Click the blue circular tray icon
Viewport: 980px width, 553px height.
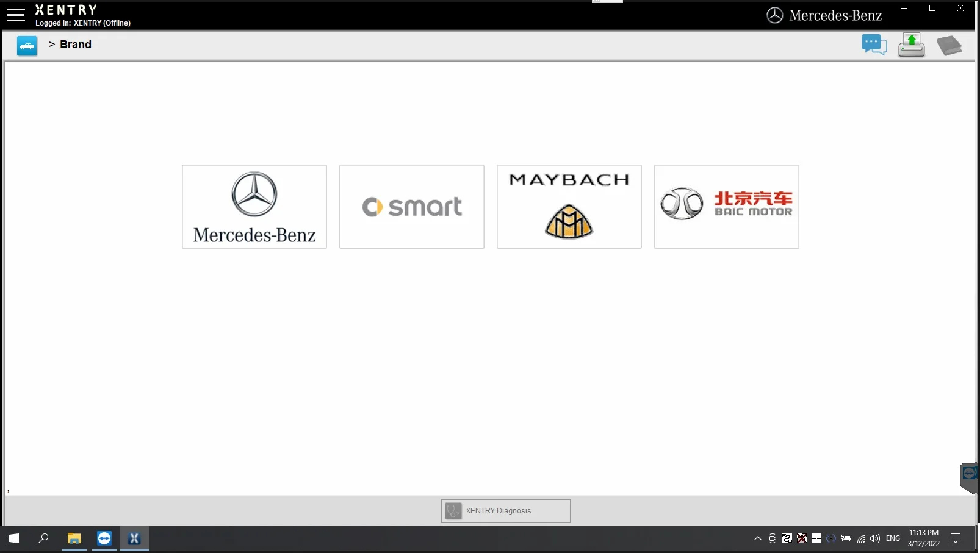pos(831,538)
